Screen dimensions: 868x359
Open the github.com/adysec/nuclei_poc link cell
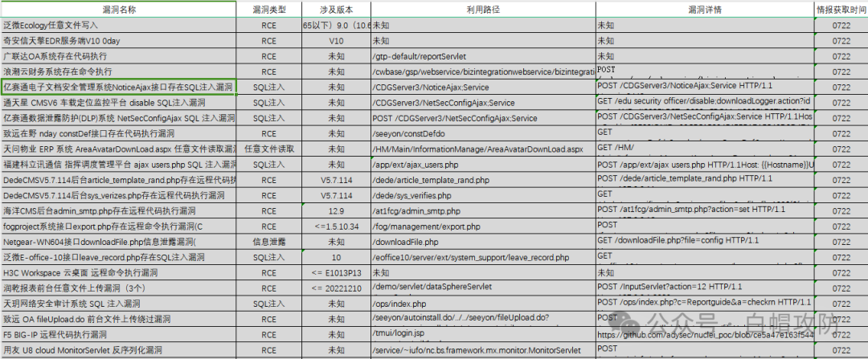point(705,335)
